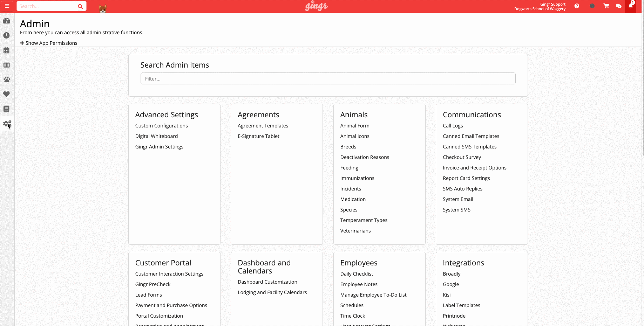Open Report Card Settings

[x=467, y=178]
